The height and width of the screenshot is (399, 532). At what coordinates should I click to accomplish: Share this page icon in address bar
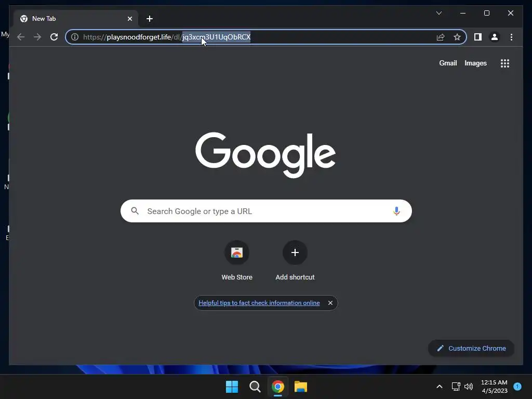441,37
